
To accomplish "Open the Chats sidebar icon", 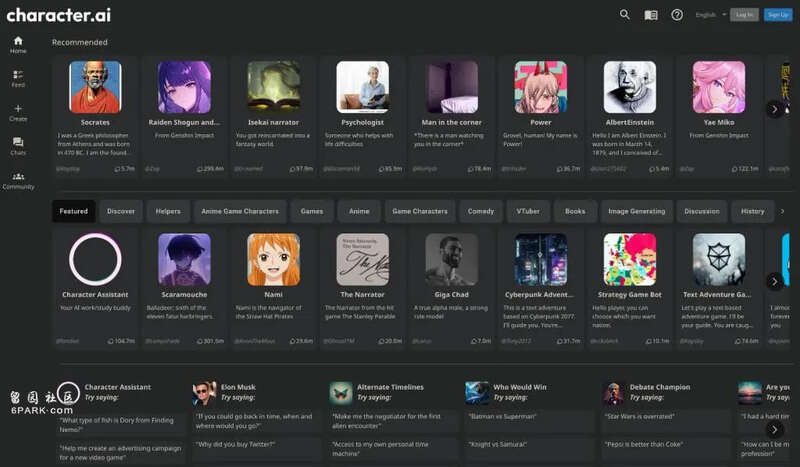I will pyautogui.click(x=18, y=145).
